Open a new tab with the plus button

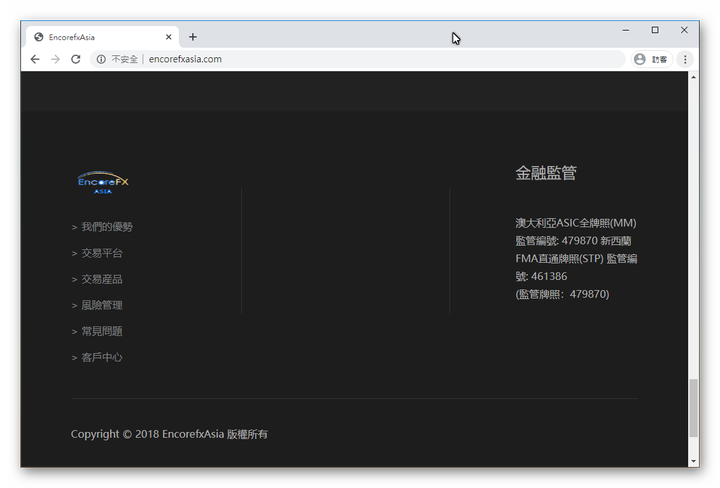pos(193,37)
